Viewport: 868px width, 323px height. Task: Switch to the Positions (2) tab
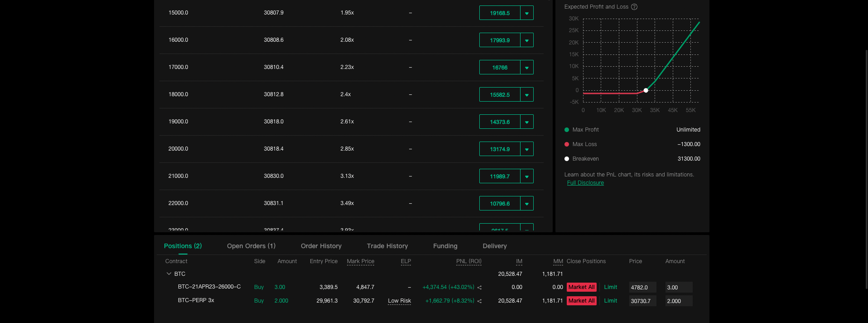click(x=183, y=246)
